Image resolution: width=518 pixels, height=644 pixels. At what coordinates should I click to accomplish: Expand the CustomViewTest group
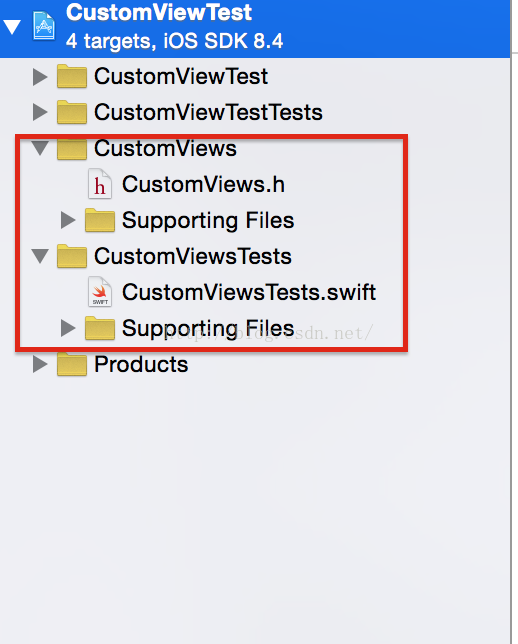40,77
